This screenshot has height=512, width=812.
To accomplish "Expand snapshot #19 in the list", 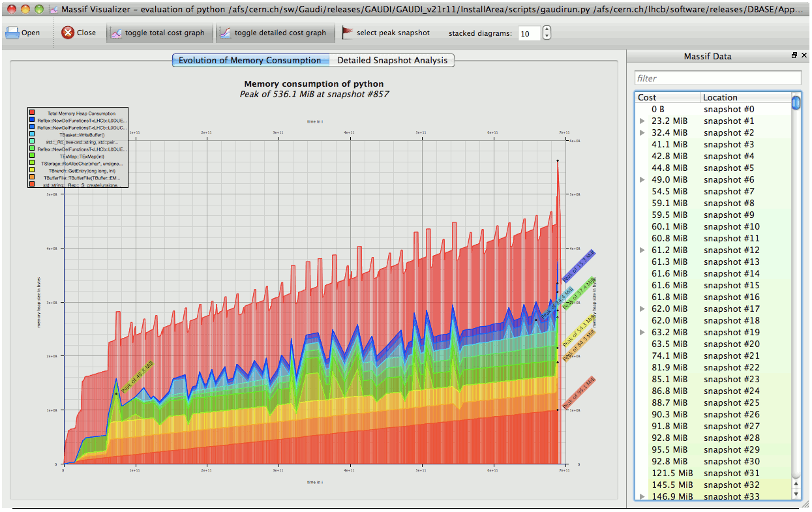I will click(x=642, y=332).
